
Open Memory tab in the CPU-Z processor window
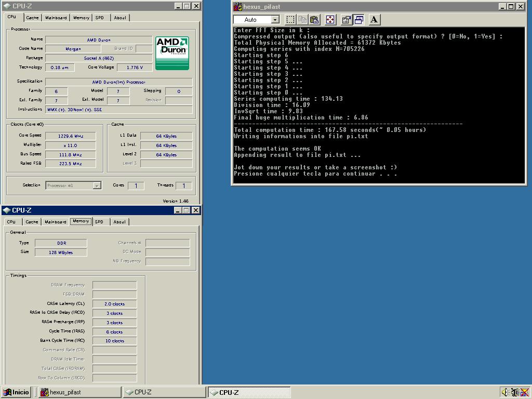tap(81, 18)
